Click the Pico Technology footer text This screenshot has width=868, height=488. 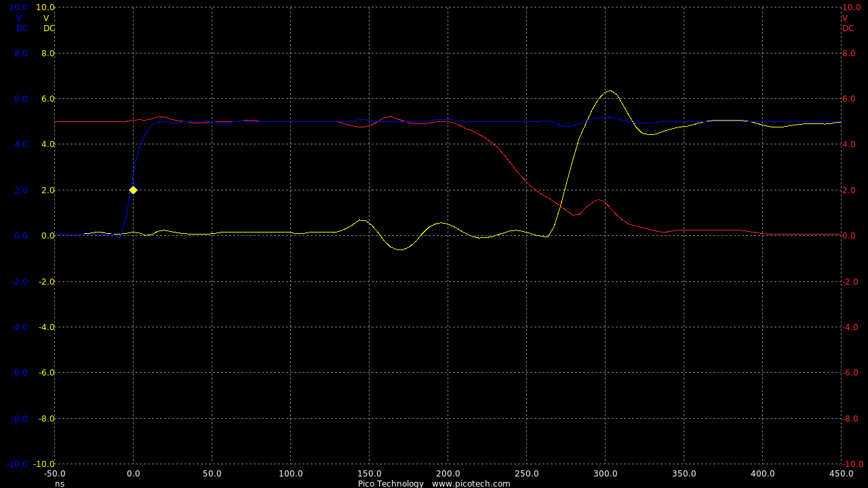391,483
